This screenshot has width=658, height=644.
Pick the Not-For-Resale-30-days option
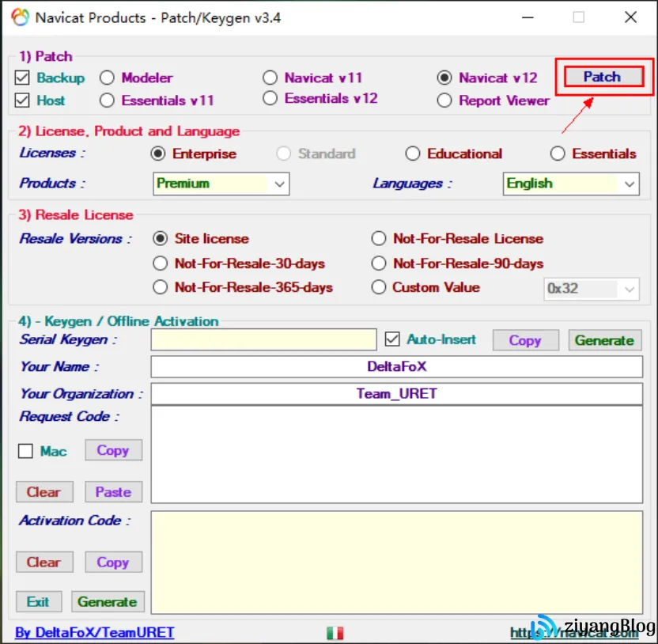(x=161, y=263)
